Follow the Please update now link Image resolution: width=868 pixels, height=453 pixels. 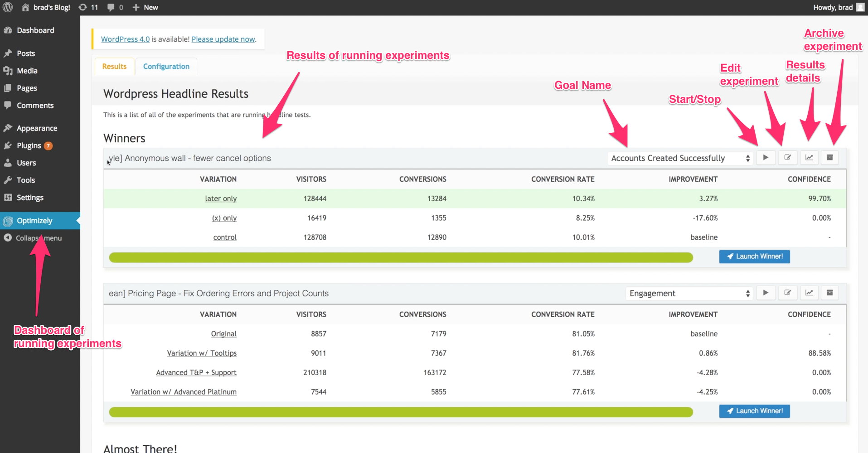[x=223, y=39]
